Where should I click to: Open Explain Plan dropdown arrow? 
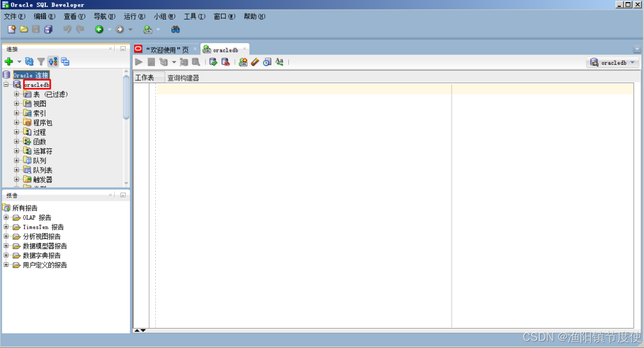tap(174, 62)
